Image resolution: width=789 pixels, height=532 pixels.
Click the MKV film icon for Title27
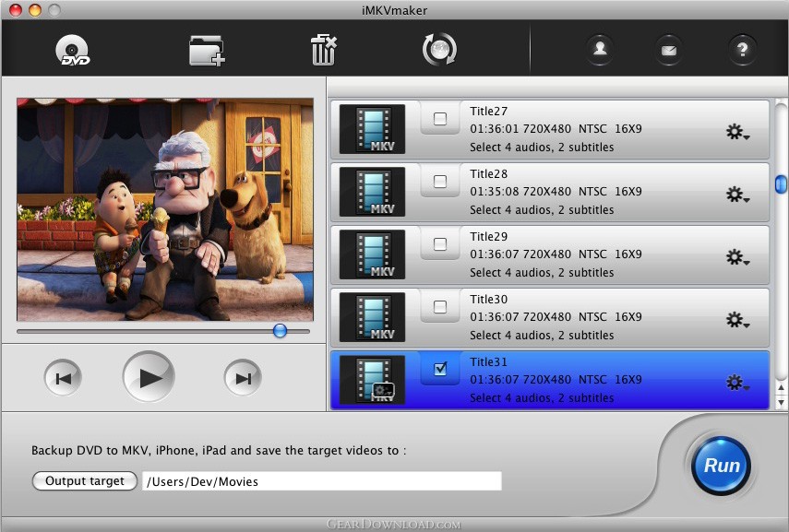pyautogui.click(x=372, y=129)
